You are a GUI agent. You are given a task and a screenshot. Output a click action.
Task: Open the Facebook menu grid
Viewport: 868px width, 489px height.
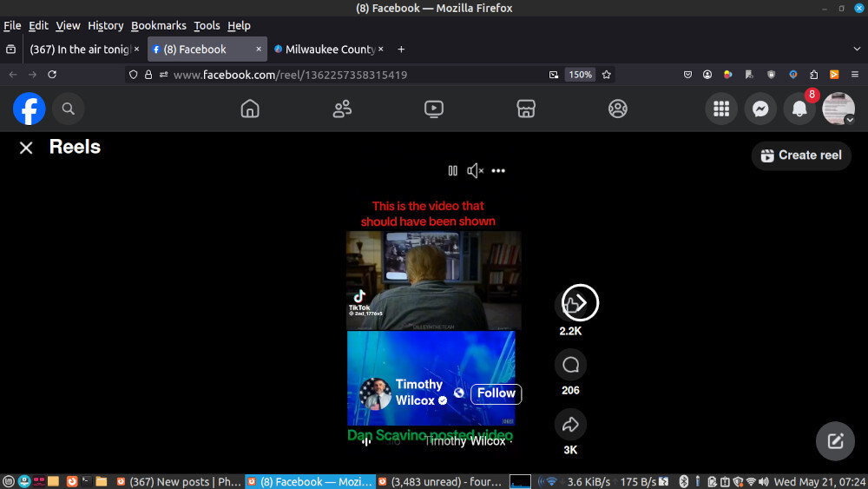pyautogui.click(x=721, y=109)
